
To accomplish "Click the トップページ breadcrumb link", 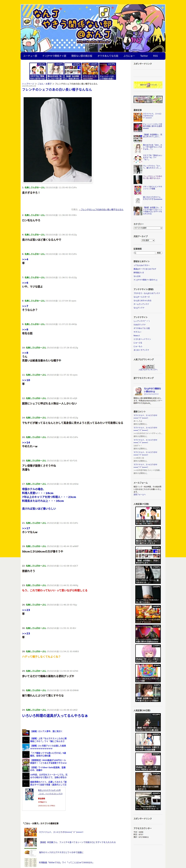I will (28, 84).
